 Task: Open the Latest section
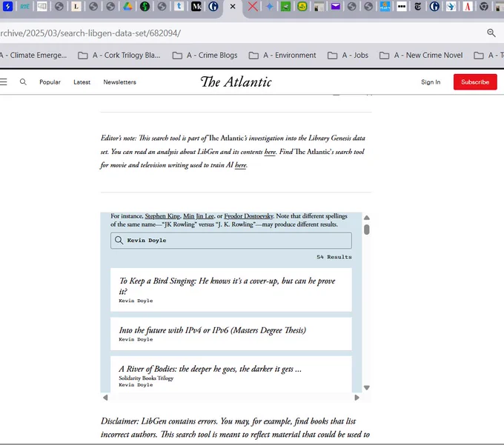pos(82,82)
